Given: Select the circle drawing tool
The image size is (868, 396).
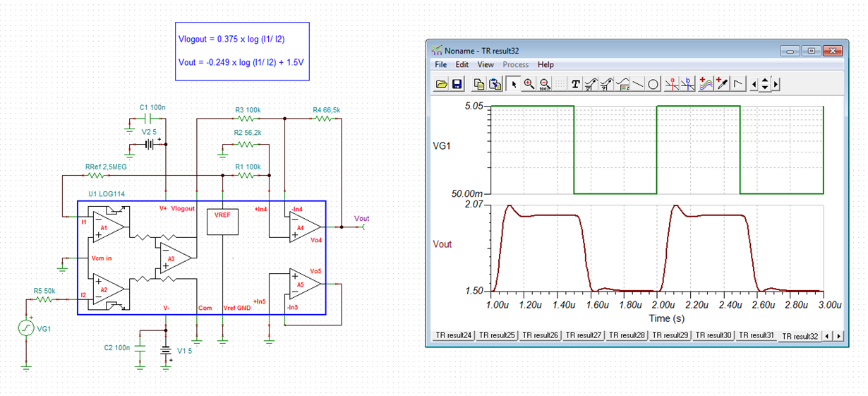Looking at the screenshot, I should point(653,84).
